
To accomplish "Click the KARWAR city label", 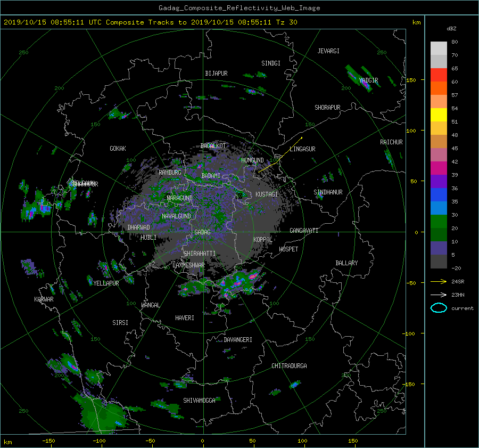I will point(44,299).
